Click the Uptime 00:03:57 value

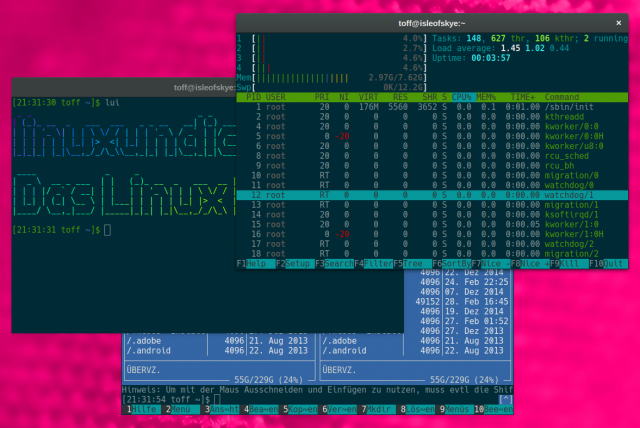[491, 58]
